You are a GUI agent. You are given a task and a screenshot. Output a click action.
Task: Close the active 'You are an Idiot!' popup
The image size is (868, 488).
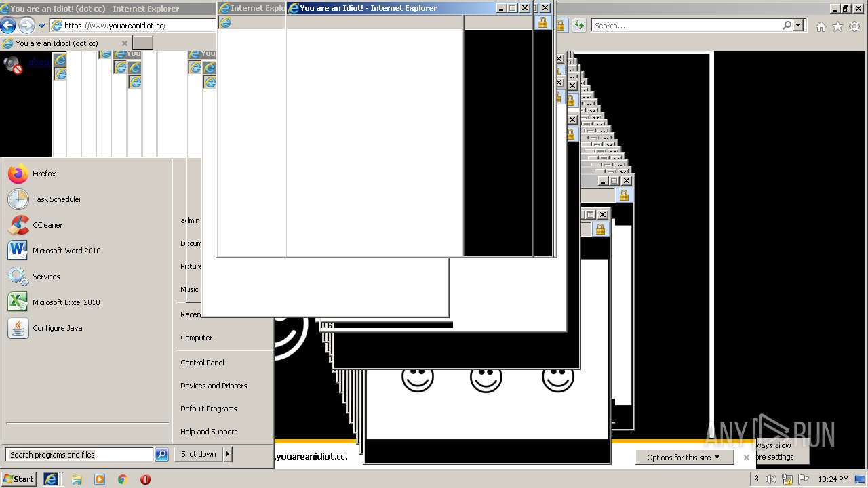[x=524, y=8]
